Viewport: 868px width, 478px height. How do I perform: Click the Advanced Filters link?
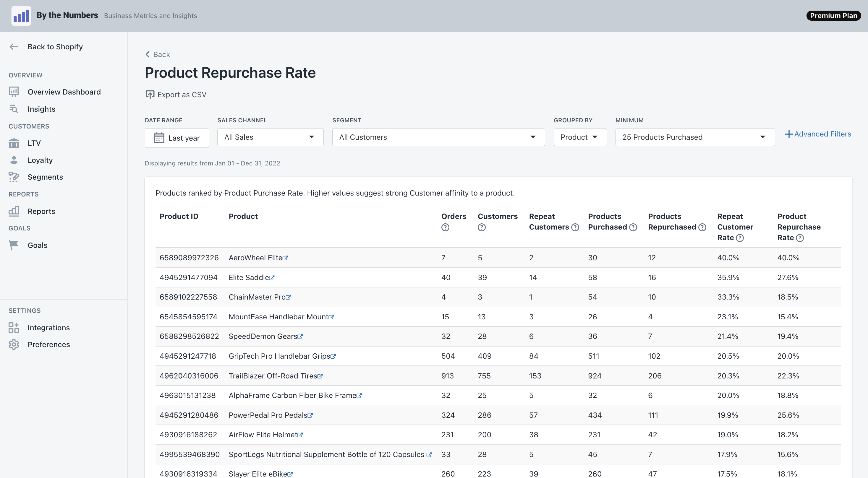818,134
